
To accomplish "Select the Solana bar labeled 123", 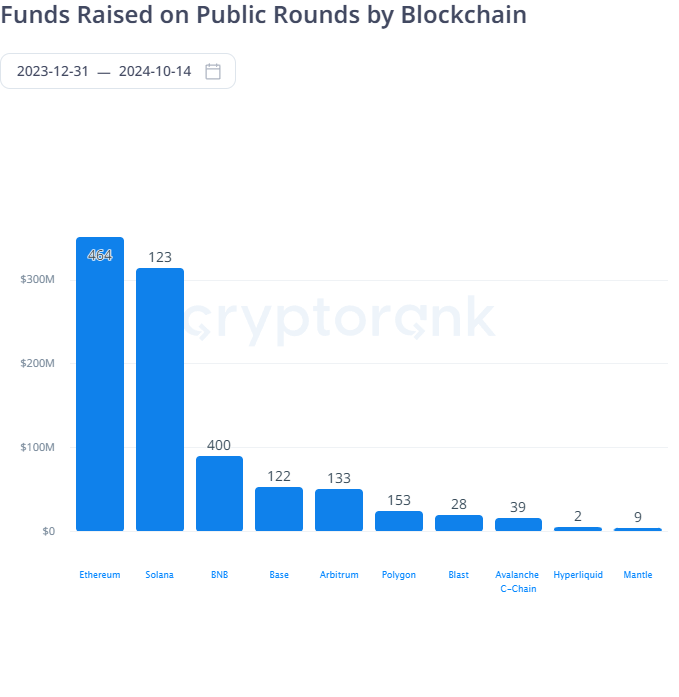I will (x=160, y=400).
